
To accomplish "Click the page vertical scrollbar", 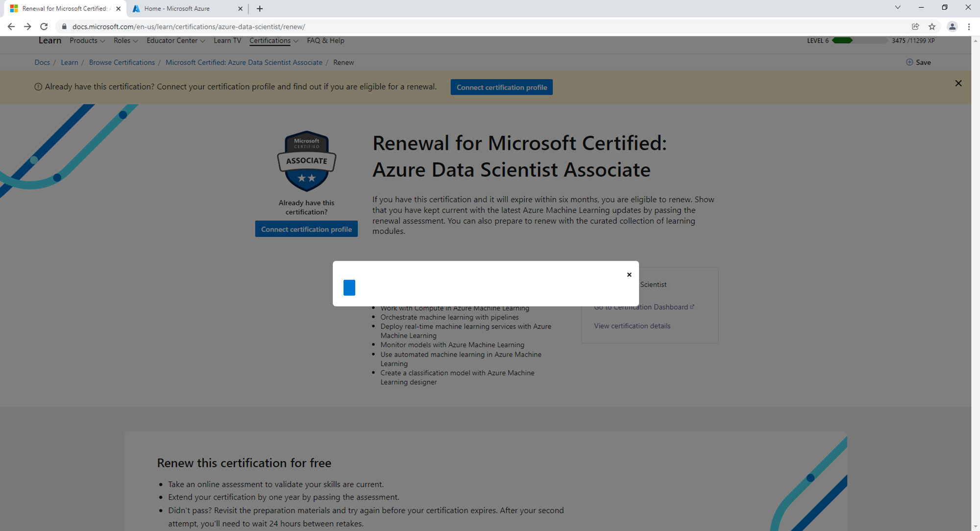I will 975,283.
